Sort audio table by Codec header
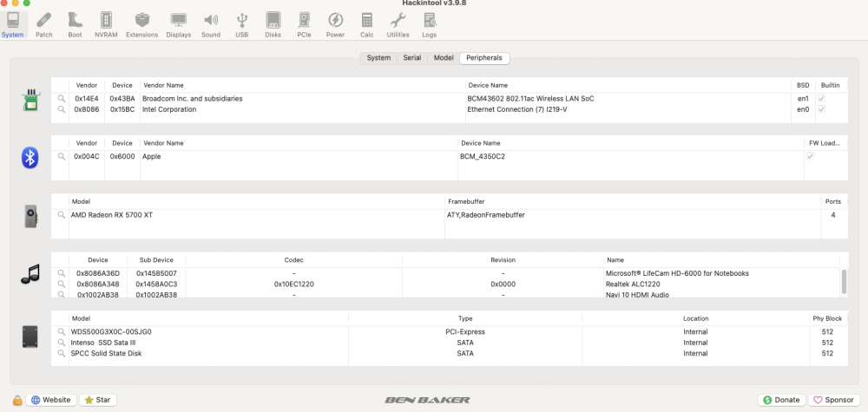This screenshot has height=412, width=868. 294,260
